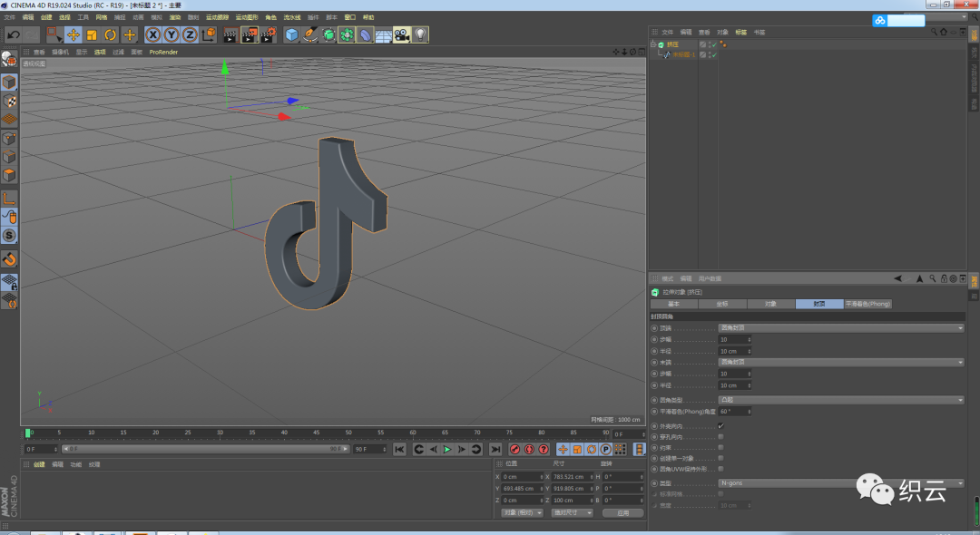Open the Floor environment icon
Screen dimensions: 980x535
[383, 35]
